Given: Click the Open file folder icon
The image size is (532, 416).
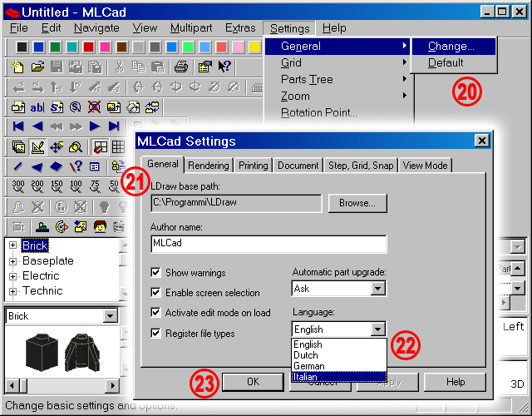Looking at the screenshot, I should coord(37,67).
